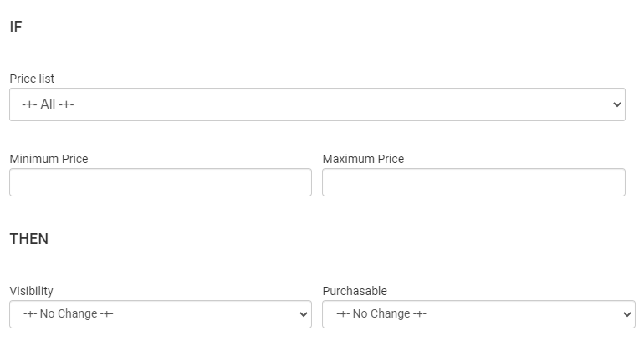Image resolution: width=644 pixels, height=341 pixels.
Task: Click the Purchasable dropdown chevron arrow
Action: pyautogui.click(x=627, y=315)
